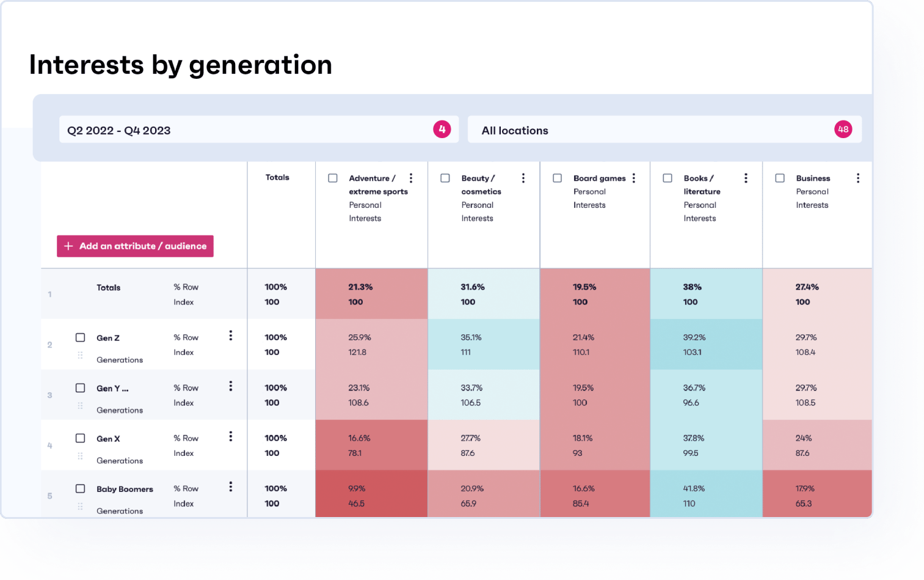924x580 pixels.
Task: Open the Books/literature column three-dot menu
Action: (746, 177)
